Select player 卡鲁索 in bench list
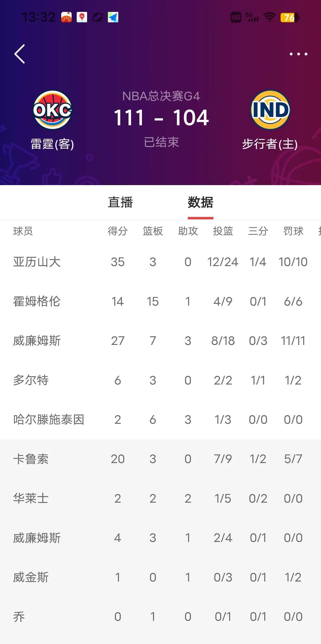The image size is (321, 644). point(160,459)
